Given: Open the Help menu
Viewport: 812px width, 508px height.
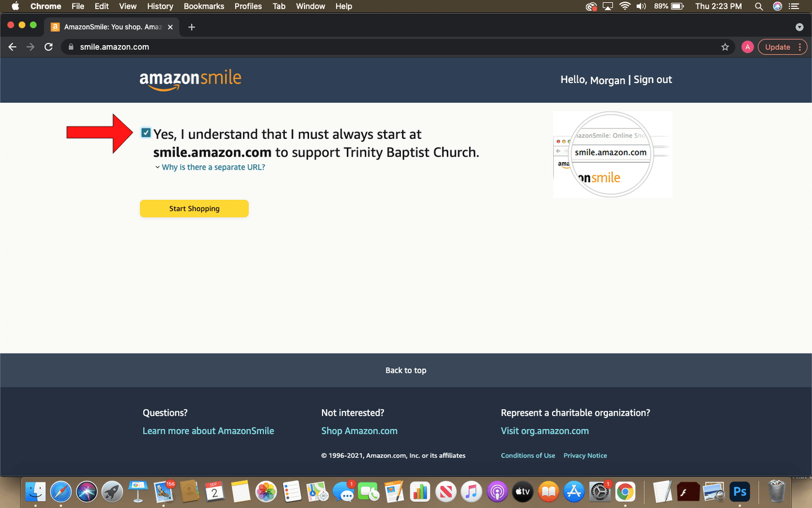Looking at the screenshot, I should pyautogui.click(x=343, y=6).
